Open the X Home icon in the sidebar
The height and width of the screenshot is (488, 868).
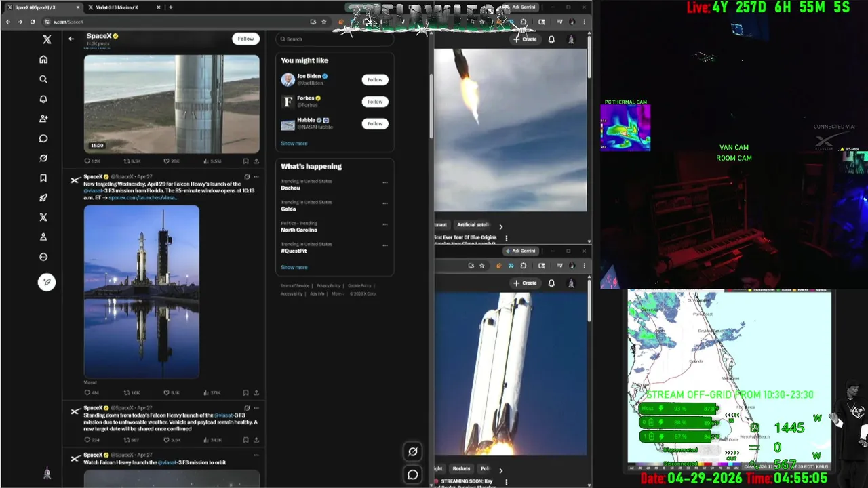43,60
